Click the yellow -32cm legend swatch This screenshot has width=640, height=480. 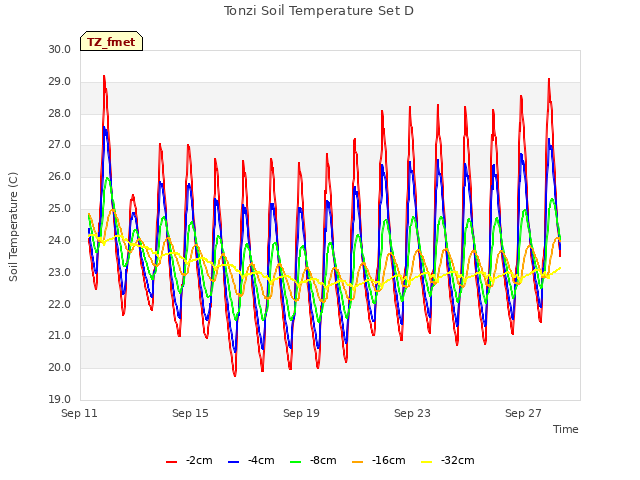point(427,462)
